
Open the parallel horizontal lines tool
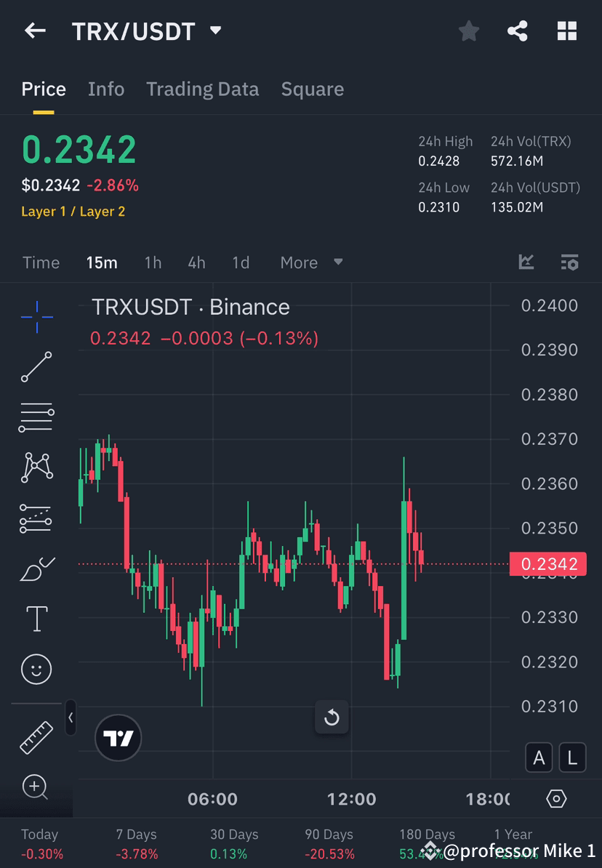tap(36, 417)
